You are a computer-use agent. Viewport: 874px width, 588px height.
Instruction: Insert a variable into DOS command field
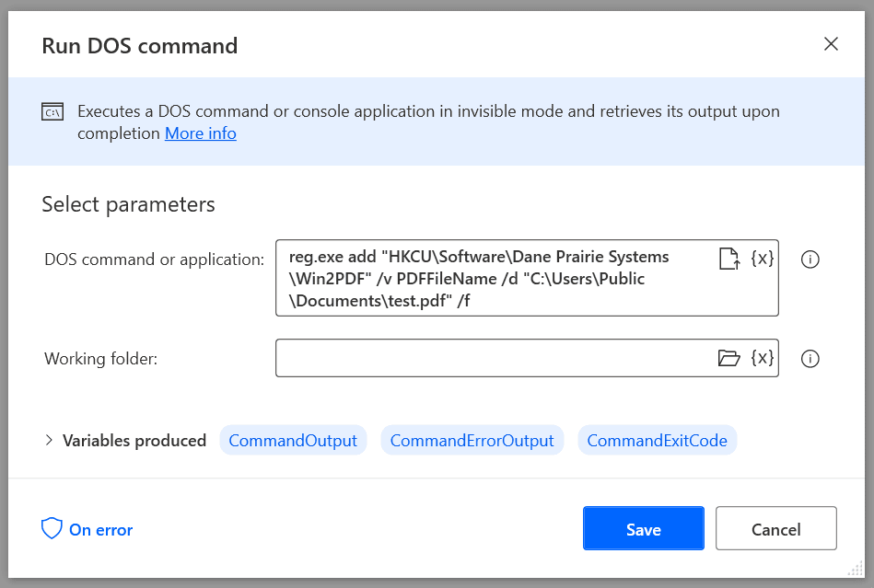[761, 259]
